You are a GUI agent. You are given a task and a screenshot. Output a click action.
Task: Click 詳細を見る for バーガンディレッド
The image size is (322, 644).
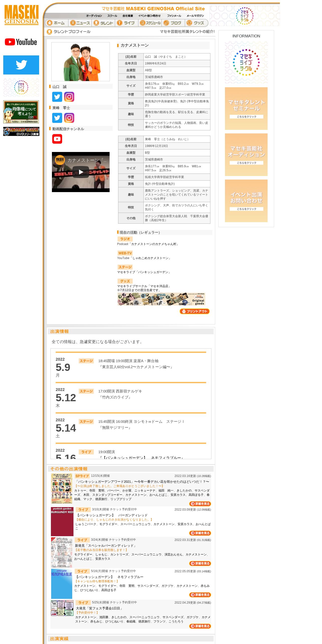(200, 533)
